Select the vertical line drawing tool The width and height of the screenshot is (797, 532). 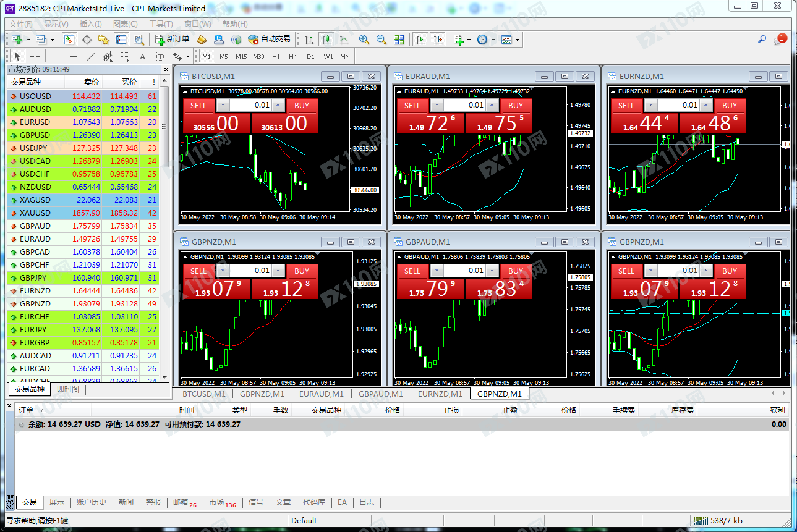coord(56,56)
